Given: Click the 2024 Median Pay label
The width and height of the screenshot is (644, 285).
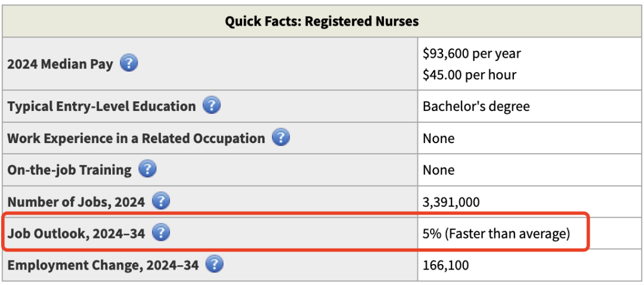Looking at the screenshot, I should (x=60, y=64).
